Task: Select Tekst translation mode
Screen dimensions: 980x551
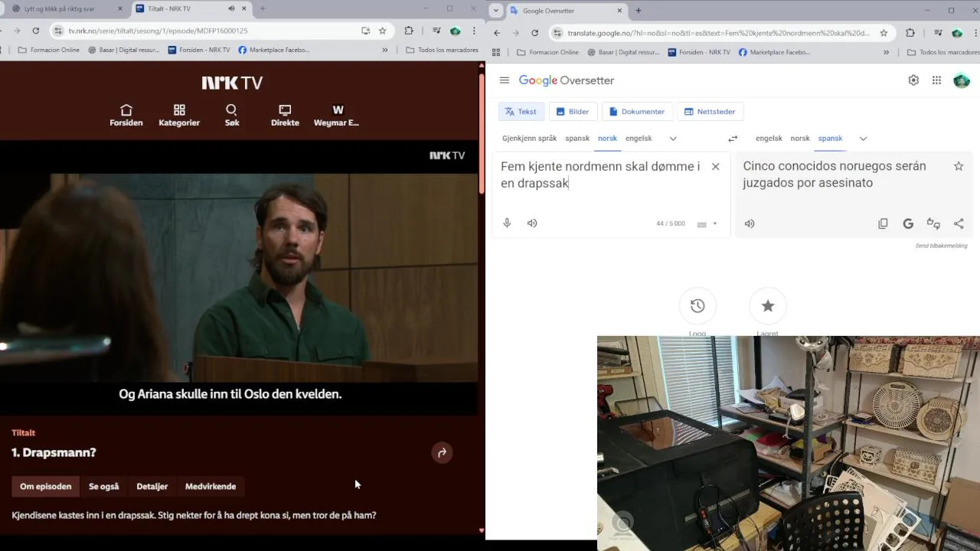Action: (x=521, y=112)
